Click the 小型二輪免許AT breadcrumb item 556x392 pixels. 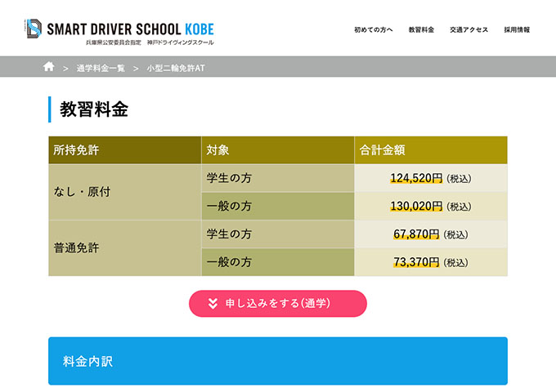coord(175,68)
